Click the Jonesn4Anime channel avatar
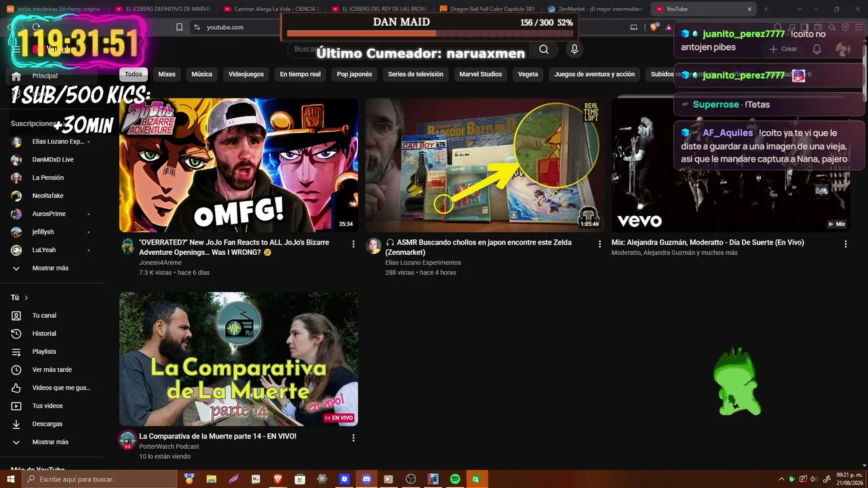Image resolution: width=868 pixels, height=488 pixels. coord(127,245)
